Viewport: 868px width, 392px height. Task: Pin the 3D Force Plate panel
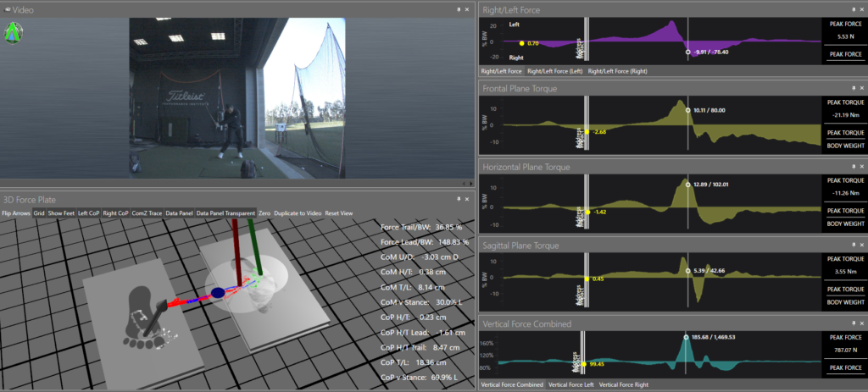(x=458, y=199)
